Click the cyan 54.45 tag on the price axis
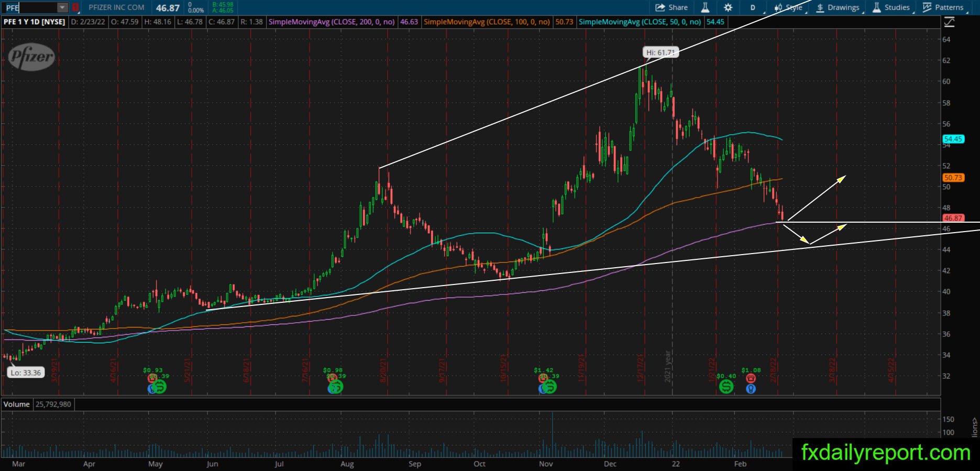Image resolution: width=980 pixels, height=471 pixels. coord(953,139)
